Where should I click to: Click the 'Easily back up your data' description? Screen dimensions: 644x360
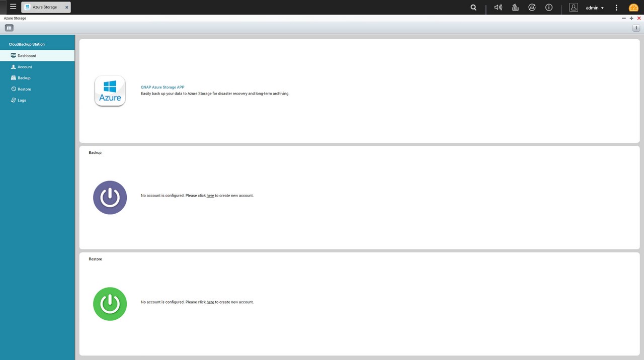pyautogui.click(x=215, y=94)
